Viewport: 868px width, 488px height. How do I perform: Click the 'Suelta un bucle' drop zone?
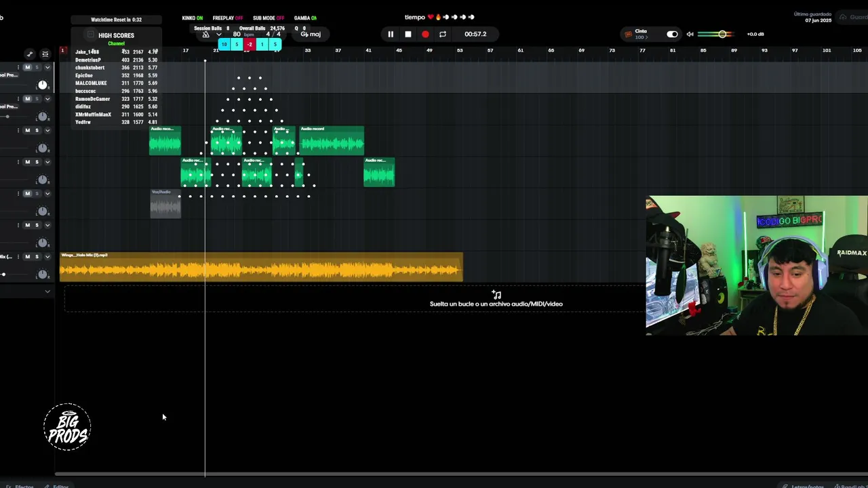[x=355, y=299]
